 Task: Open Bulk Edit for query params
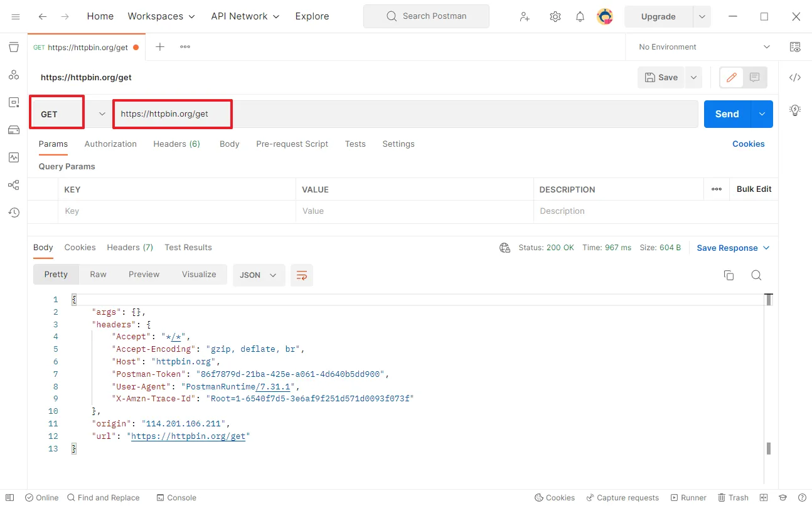tap(754, 189)
